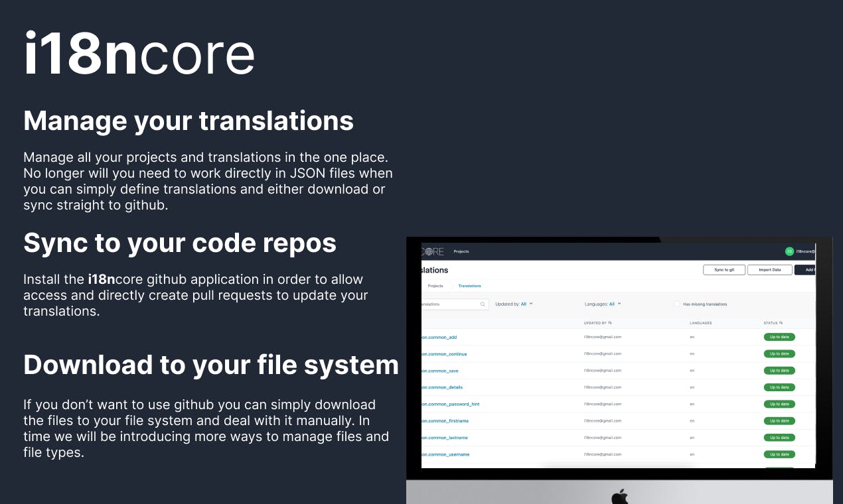The height and width of the screenshot is (504, 843).
Task: Open the common_password_hint translation key
Action: tap(450, 404)
